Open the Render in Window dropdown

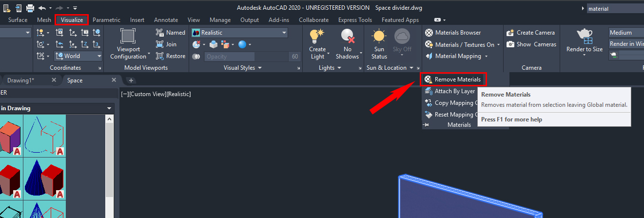[x=626, y=44]
